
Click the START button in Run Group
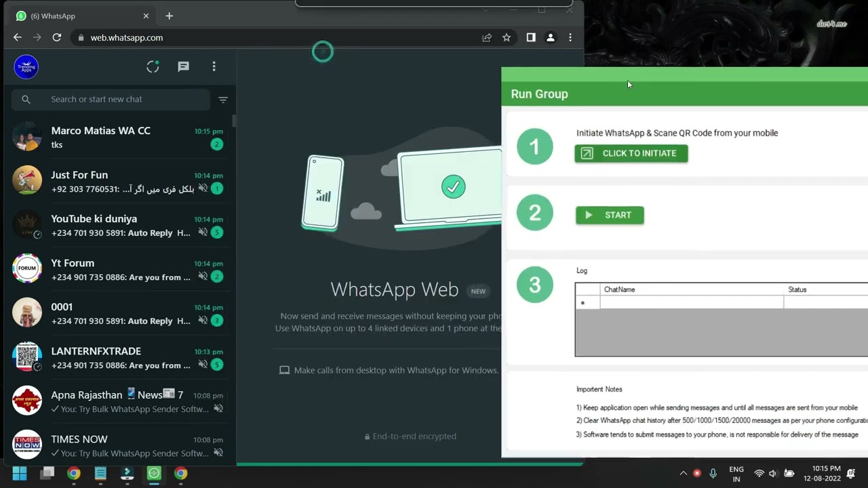tap(610, 215)
